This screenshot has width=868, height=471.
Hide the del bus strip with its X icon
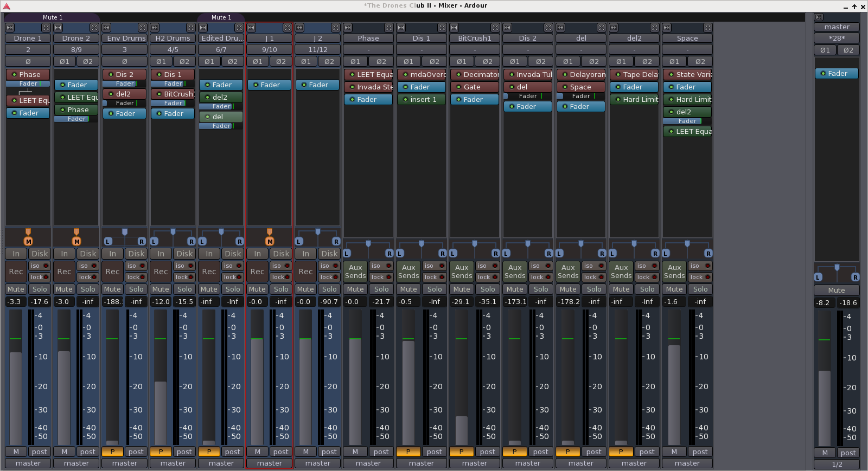[x=601, y=28]
